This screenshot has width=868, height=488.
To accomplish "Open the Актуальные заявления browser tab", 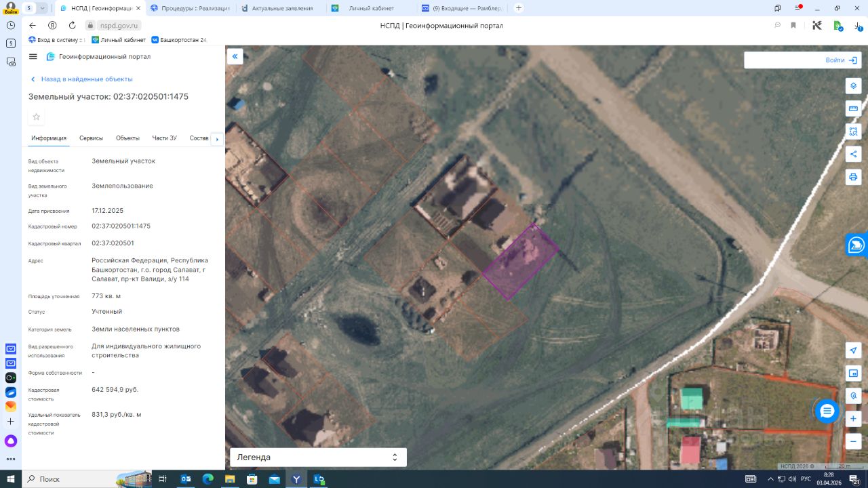I will [x=281, y=8].
